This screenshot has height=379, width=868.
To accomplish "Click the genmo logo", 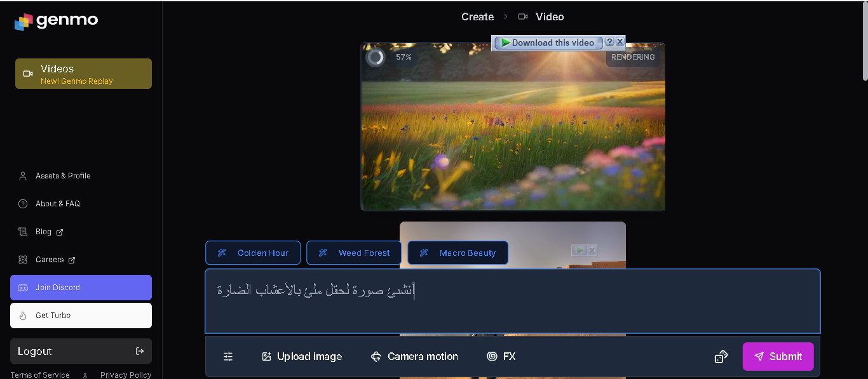I will click(x=57, y=21).
